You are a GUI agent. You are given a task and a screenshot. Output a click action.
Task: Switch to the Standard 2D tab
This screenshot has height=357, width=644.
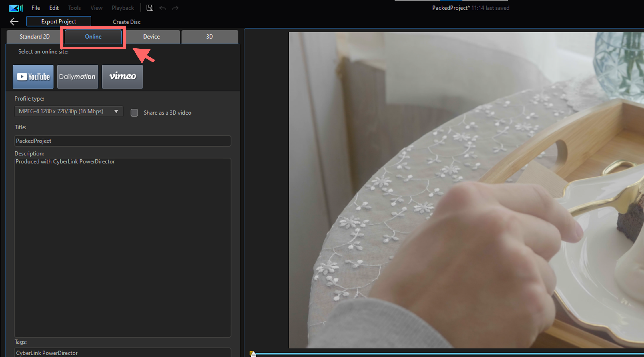click(35, 37)
